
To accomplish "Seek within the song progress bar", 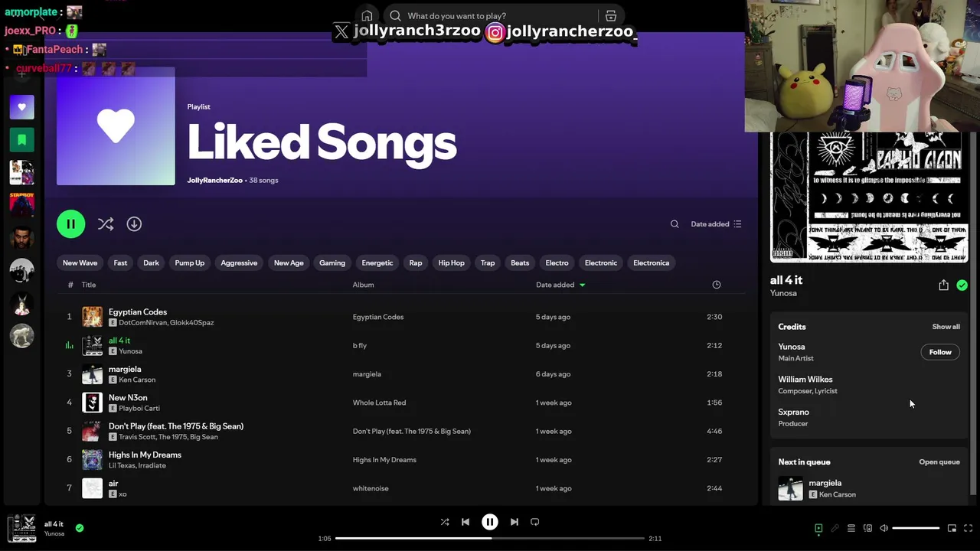I will click(490, 538).
